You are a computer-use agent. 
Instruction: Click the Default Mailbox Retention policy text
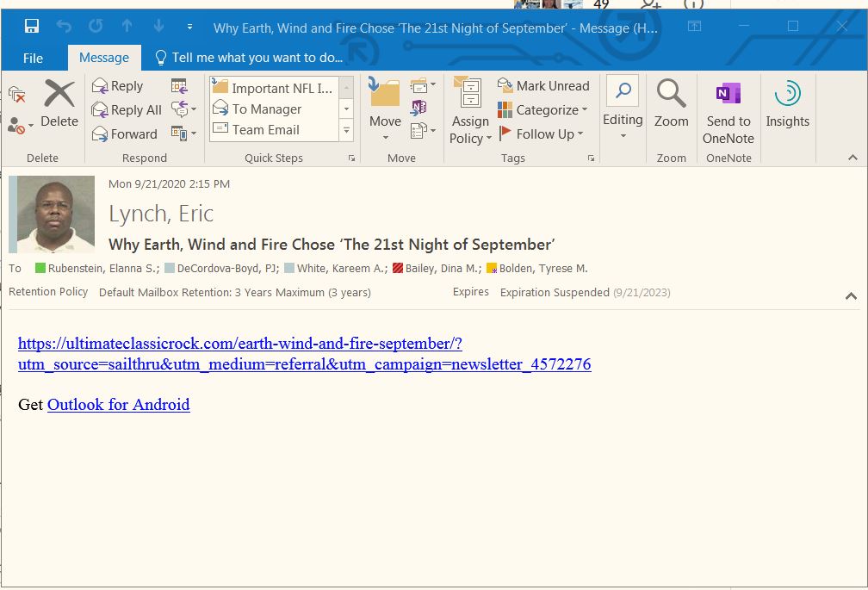(235, 292)
